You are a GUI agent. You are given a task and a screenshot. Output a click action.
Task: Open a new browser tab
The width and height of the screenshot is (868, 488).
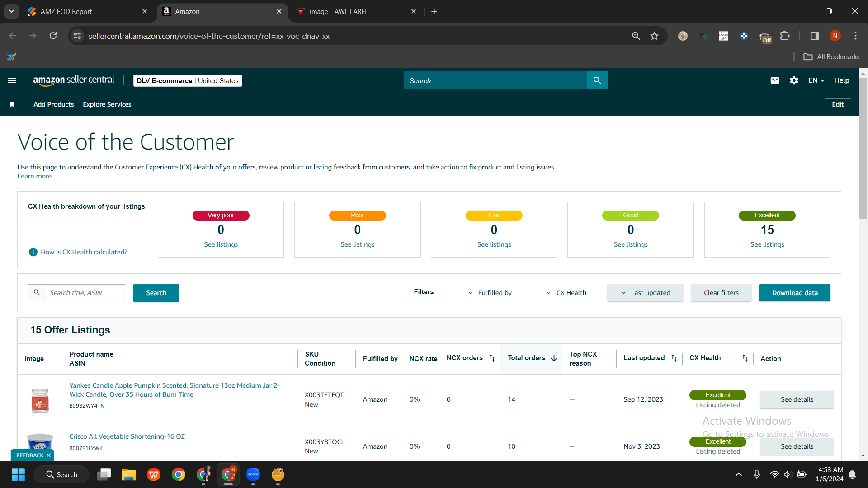pyautogui.click(x=434, y=11)
